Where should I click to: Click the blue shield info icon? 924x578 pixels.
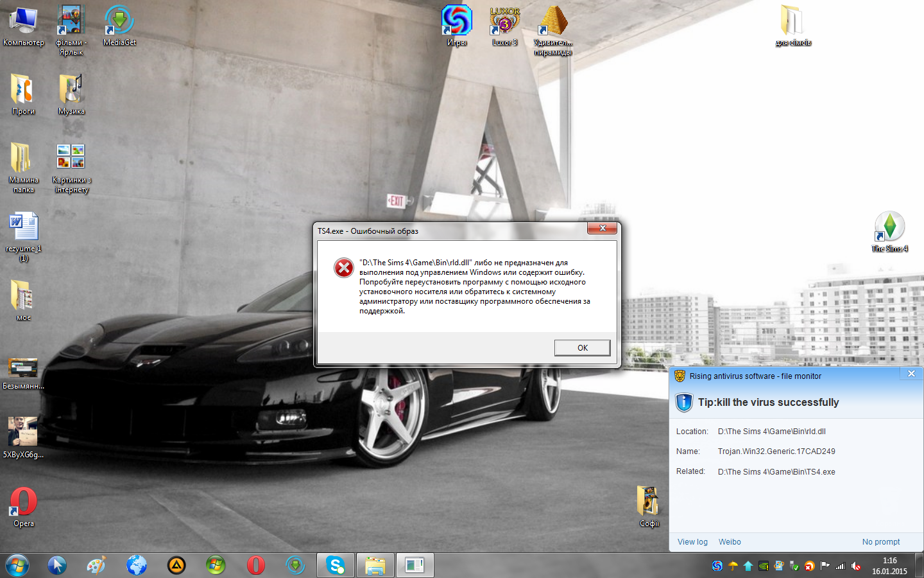point(684,403)
